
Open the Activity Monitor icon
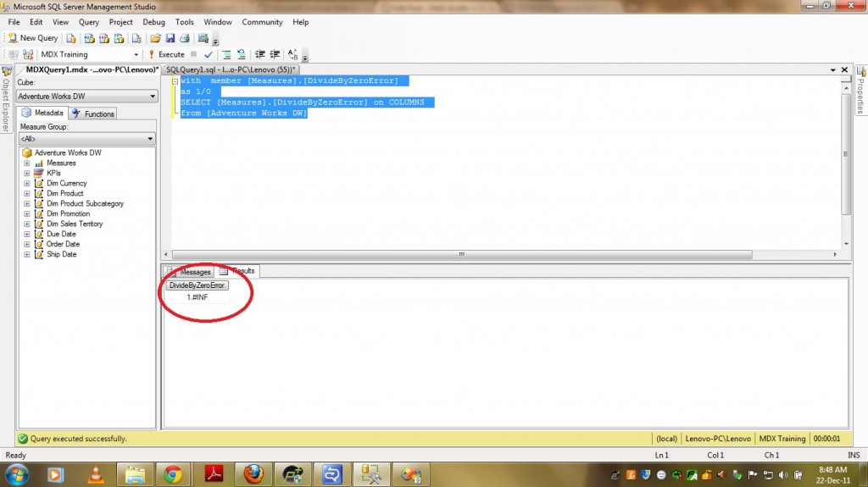click(203, 38)
